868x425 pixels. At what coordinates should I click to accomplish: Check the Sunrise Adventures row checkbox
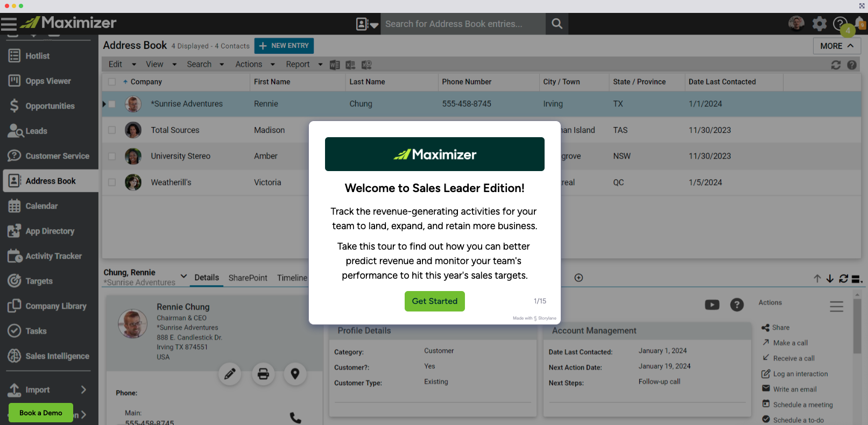coord(112,104)
